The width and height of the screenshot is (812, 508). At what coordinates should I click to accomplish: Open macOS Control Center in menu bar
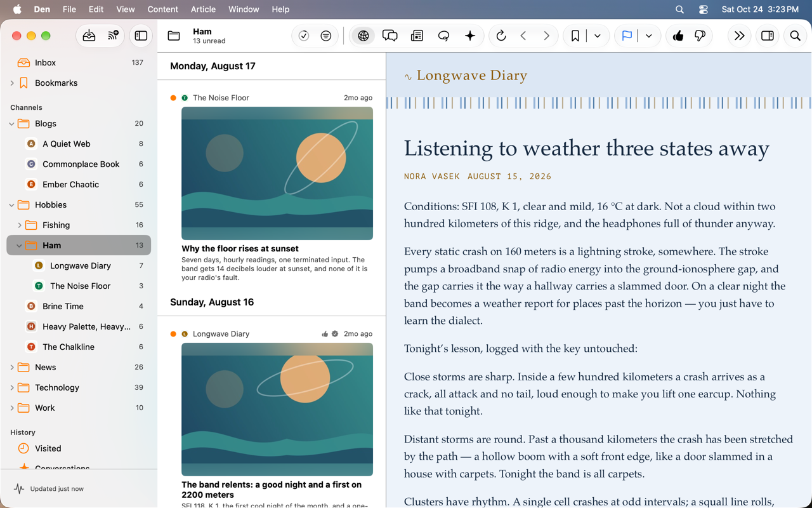pos(703,10)
